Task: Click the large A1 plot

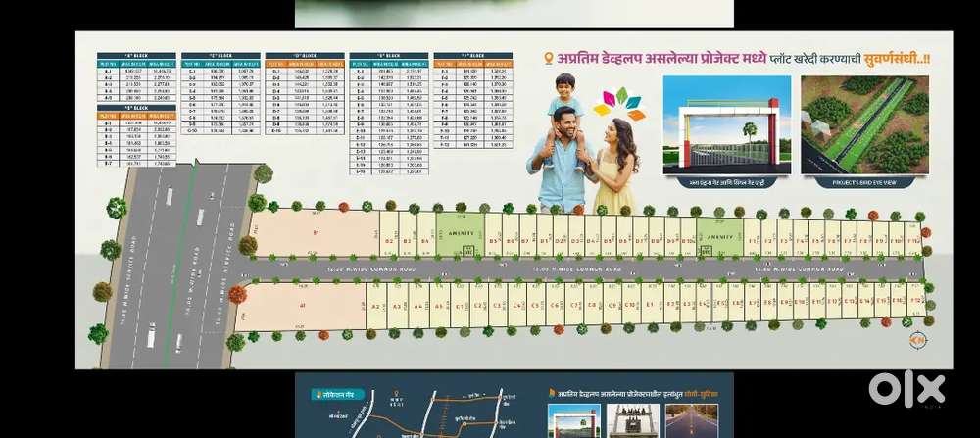Action: pyautogui.click(x=303, y=304)
